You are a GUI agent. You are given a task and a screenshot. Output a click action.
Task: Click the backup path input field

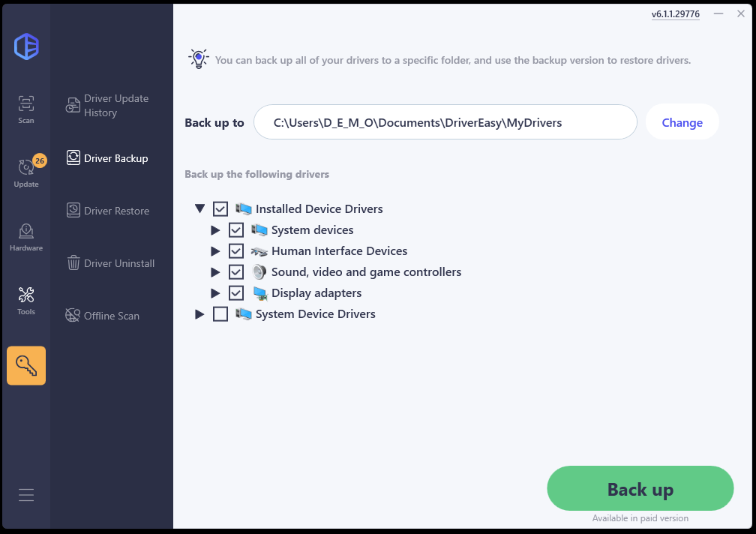coord(445,122)
